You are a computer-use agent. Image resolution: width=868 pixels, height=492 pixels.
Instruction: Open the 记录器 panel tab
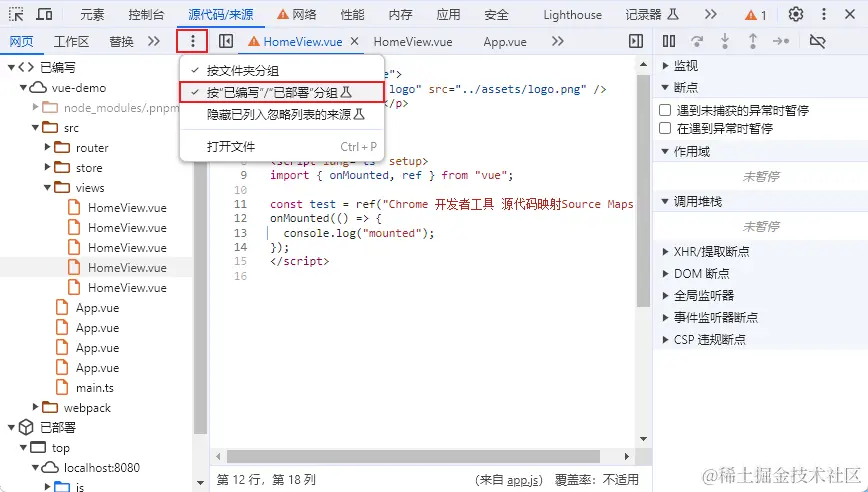(652, 15)
